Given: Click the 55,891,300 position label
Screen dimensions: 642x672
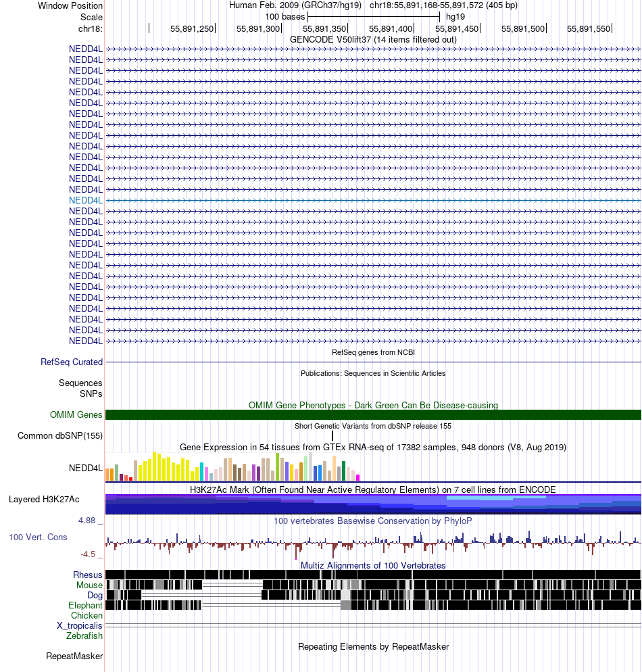Looking at the screenshot, I should [x=258, y=28].
